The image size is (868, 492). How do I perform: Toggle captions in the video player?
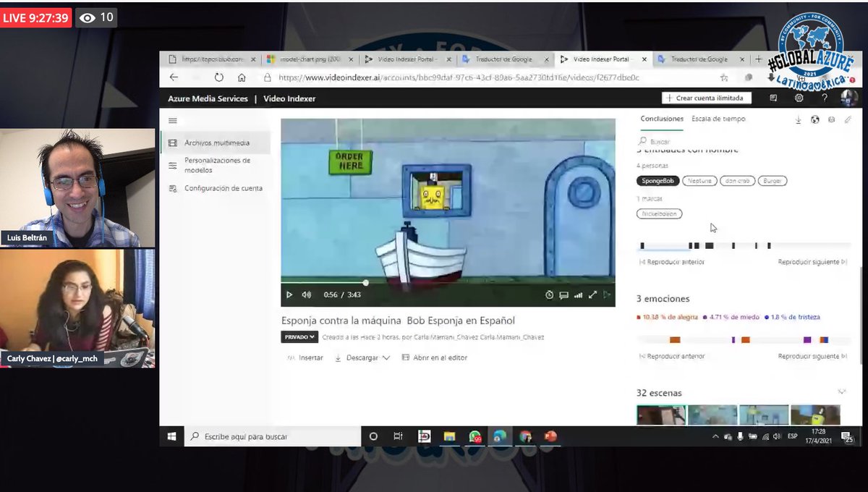coord(563,294)
